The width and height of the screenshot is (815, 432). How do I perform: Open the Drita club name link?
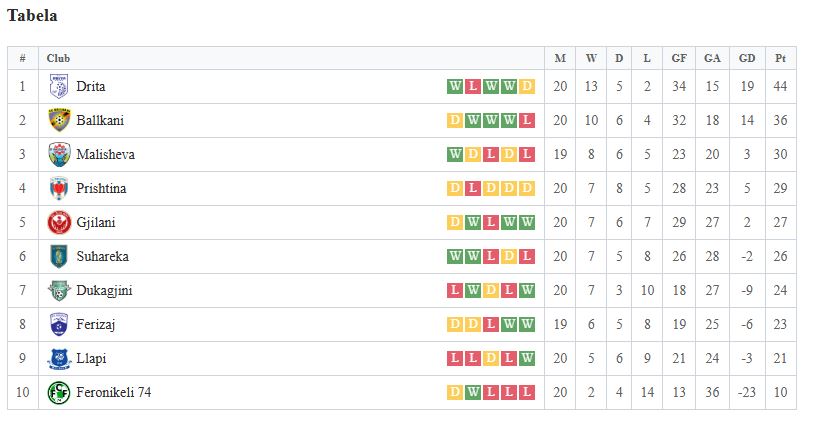(x=91, y=87)
